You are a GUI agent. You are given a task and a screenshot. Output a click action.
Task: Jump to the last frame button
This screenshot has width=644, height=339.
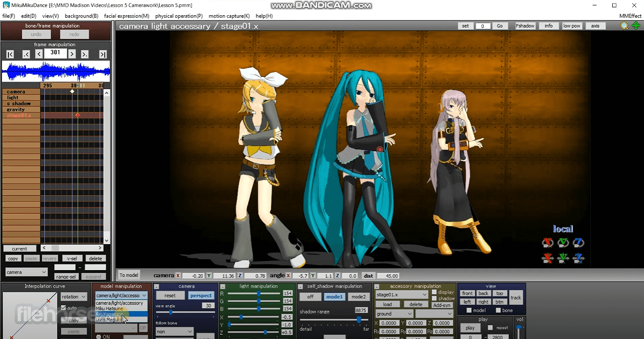(x=103, y=54)
